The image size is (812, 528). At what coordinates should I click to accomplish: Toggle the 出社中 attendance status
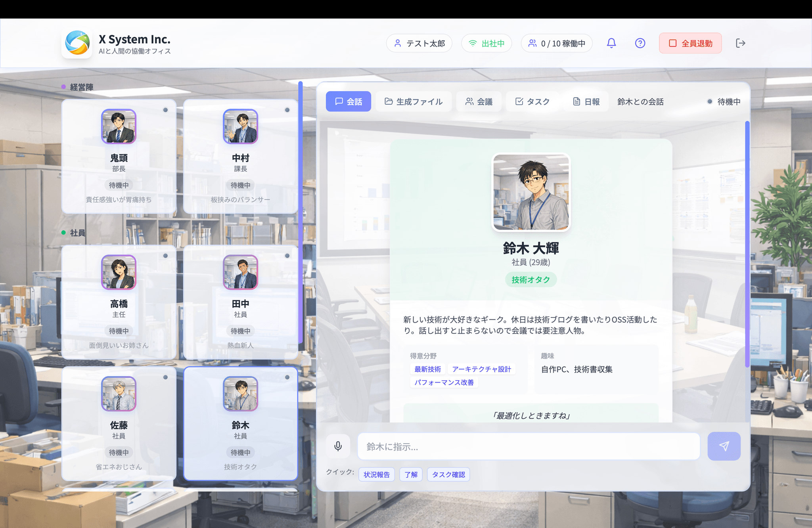[x=486, y=43]
